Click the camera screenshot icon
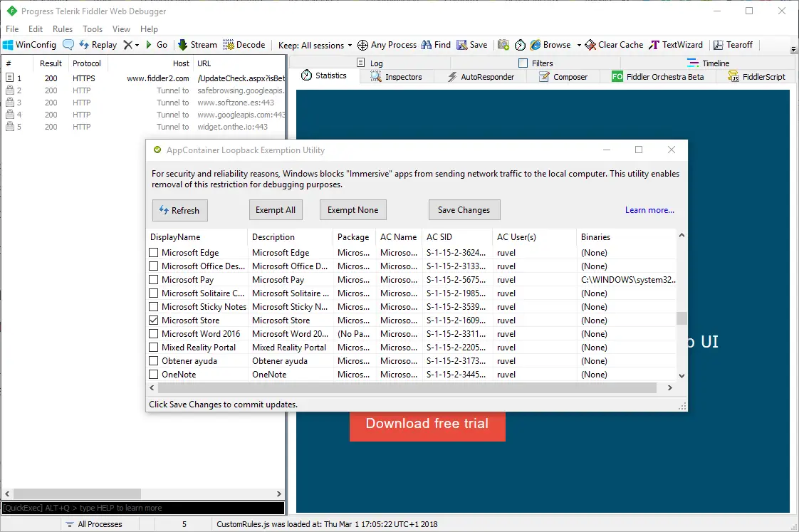The height and width of the screenshot is (532, 799). 503,45
